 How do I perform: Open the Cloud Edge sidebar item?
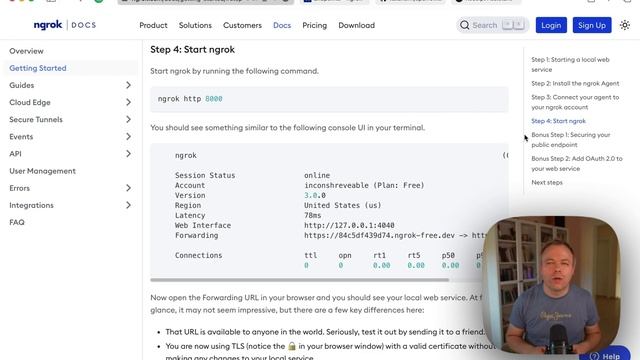[x=30, y=102]
